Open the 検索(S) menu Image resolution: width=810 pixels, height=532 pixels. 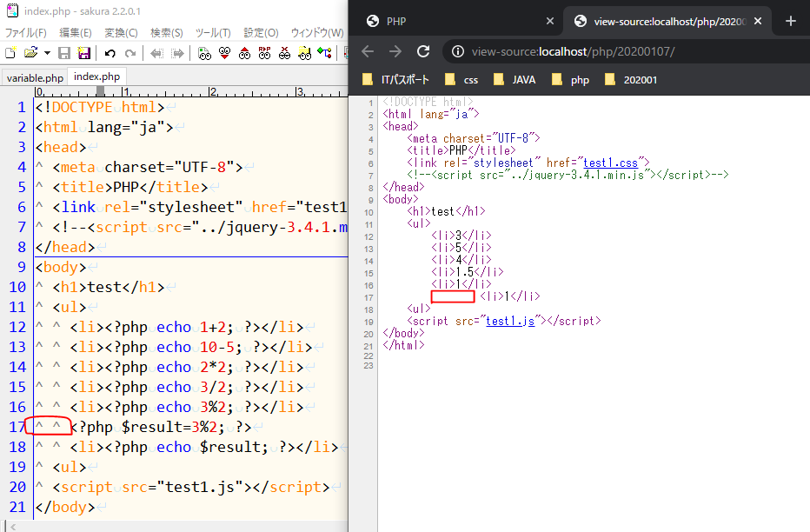pyautogui.click(x=167, y=33)
